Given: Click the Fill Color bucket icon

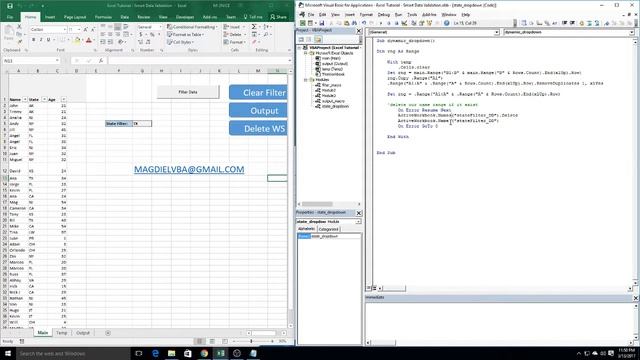Looking at the screenshot, I should point(77,40).
